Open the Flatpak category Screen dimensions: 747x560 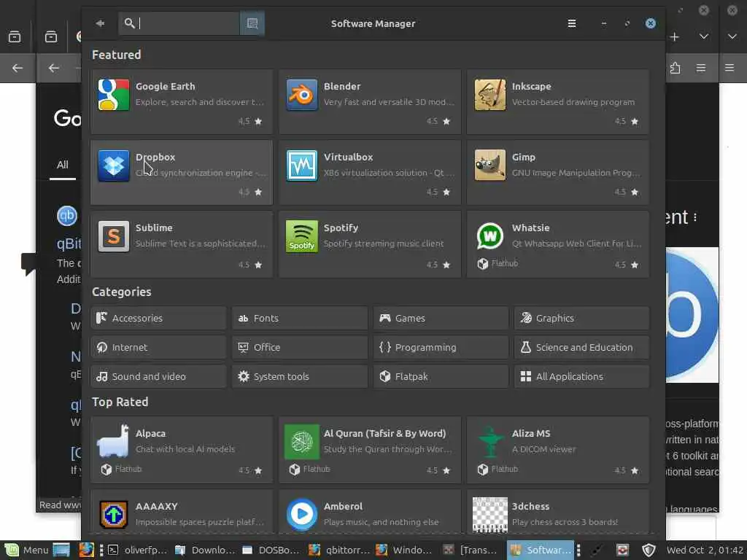tap(441, 376)
